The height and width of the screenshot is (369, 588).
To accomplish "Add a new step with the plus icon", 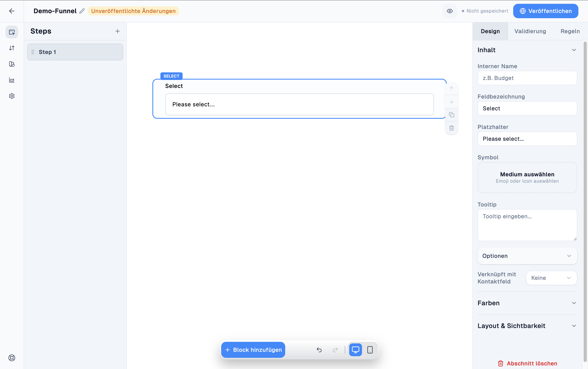I will point(117,31).
